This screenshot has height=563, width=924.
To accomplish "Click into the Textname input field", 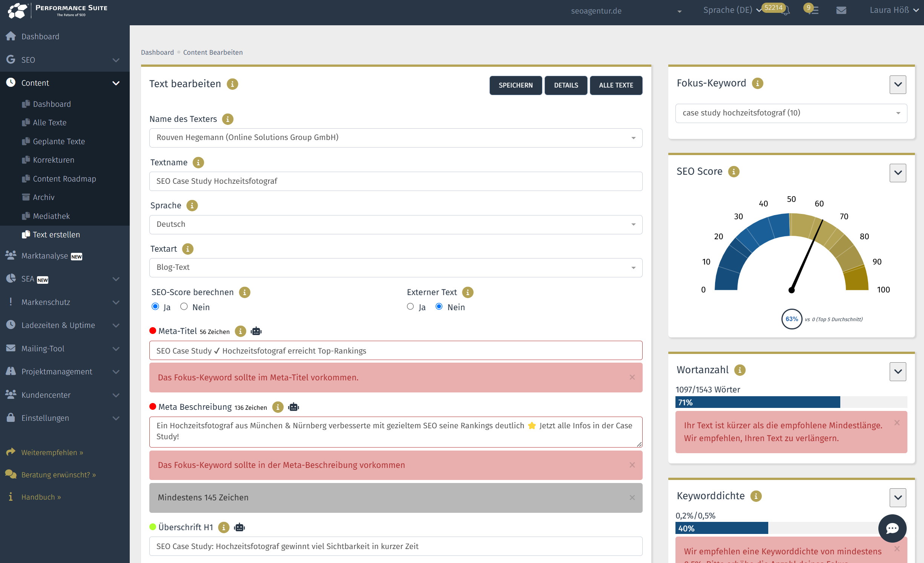I will (396, 181).
